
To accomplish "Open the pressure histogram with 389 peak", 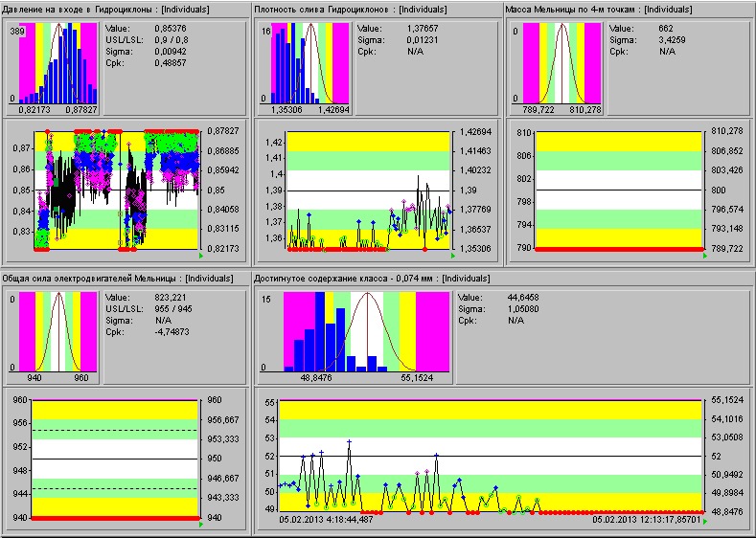I will 57,62.
